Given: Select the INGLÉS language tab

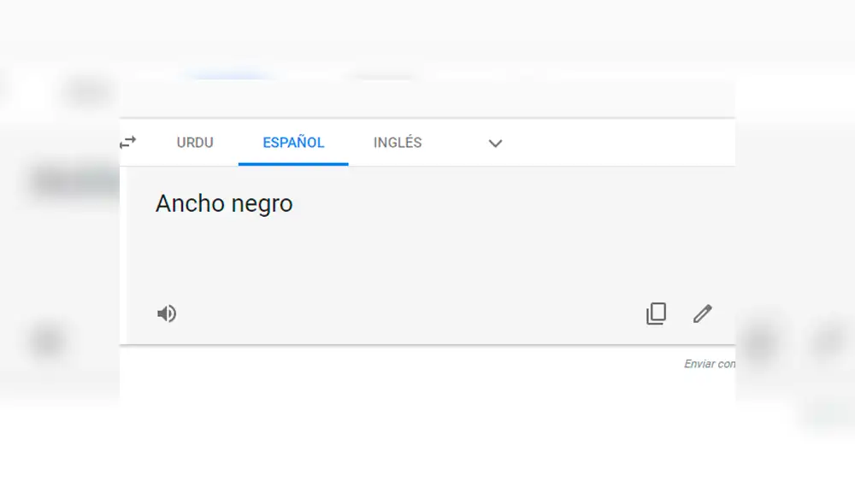Looking at the screenshot, I should pos(397,143).
